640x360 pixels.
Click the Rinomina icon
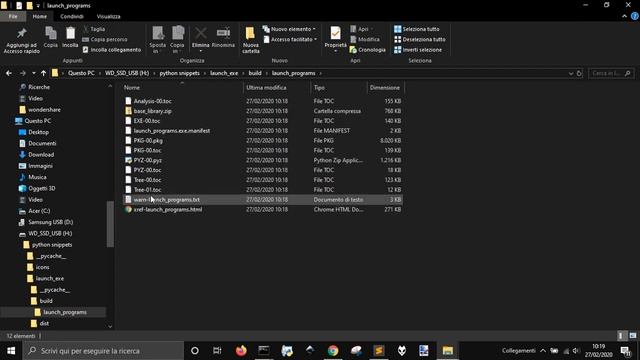click(223, 37)
